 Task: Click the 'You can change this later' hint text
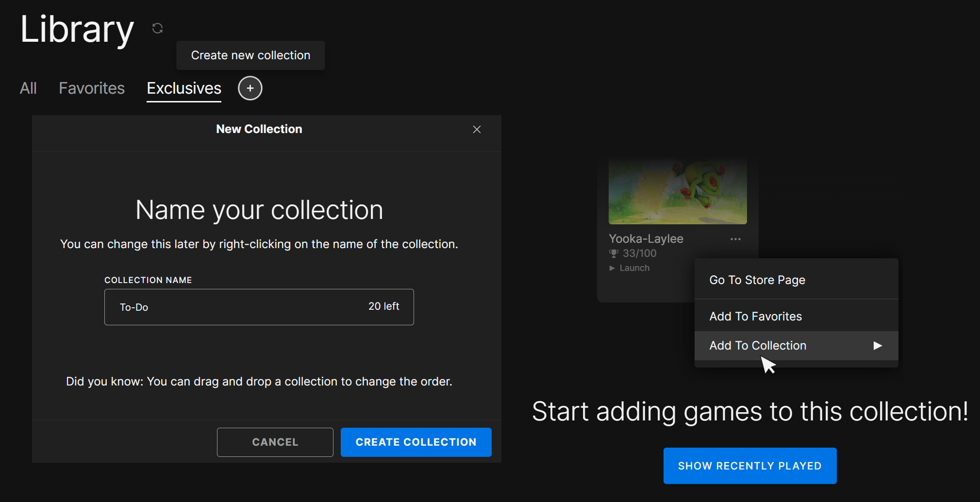pos(259,244)
